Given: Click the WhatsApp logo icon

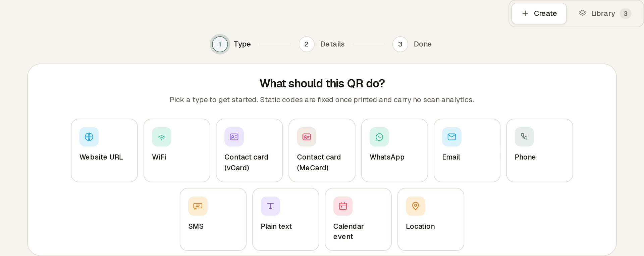Looking at the screenshot, I should click(x=379, y=137).
